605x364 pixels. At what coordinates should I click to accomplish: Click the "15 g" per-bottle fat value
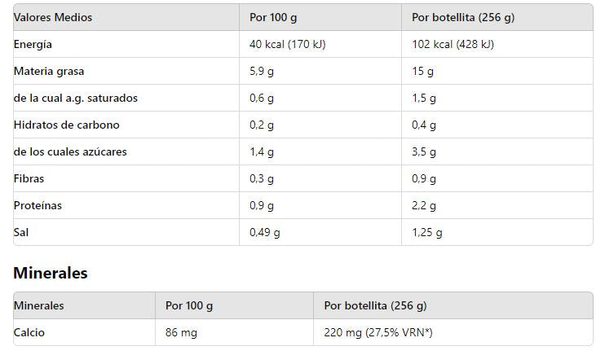pyautogui.click(x=422, y=71)
